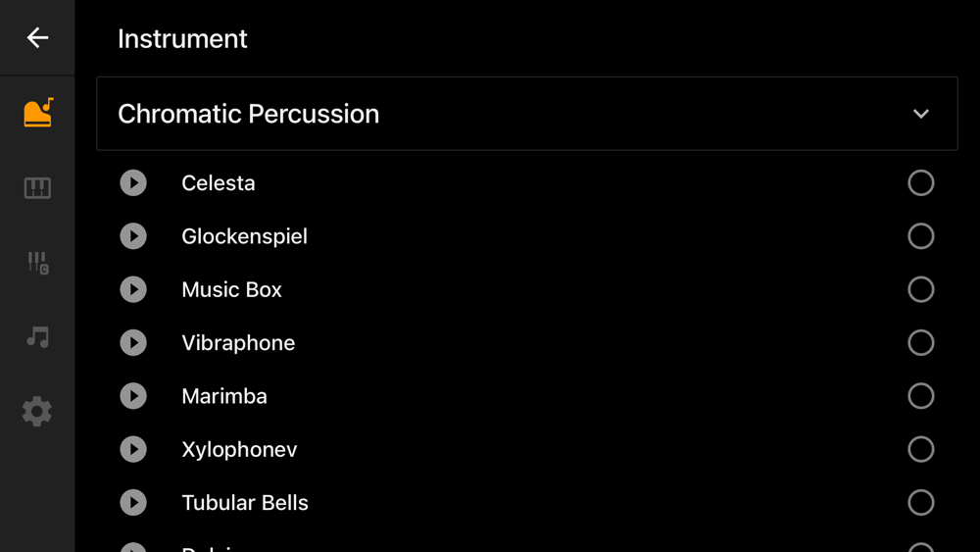Image resolution: width=980 pixels, height=552 pixels.
Task: Select the Celesta radio button
Action: pos(920,183)
